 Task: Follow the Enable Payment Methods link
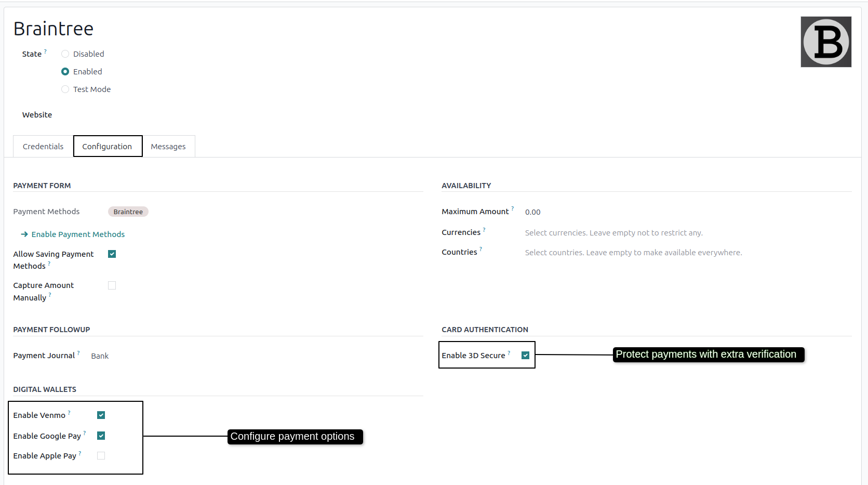(x=73, y=234)
